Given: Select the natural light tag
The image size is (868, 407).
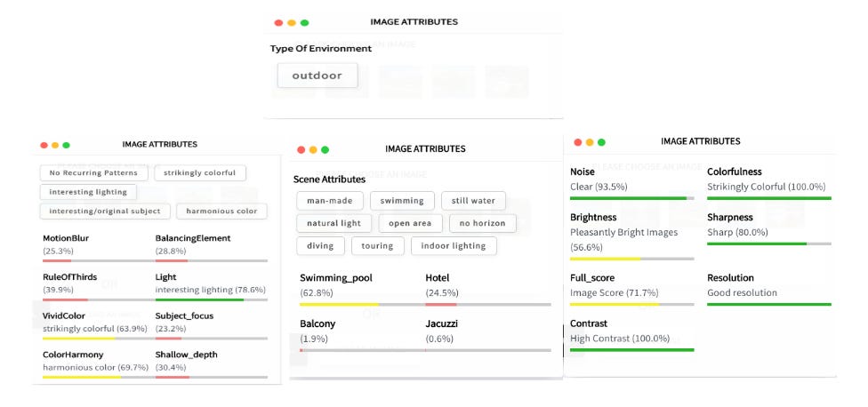Looking at the screenshot, I should click(334, 223).
